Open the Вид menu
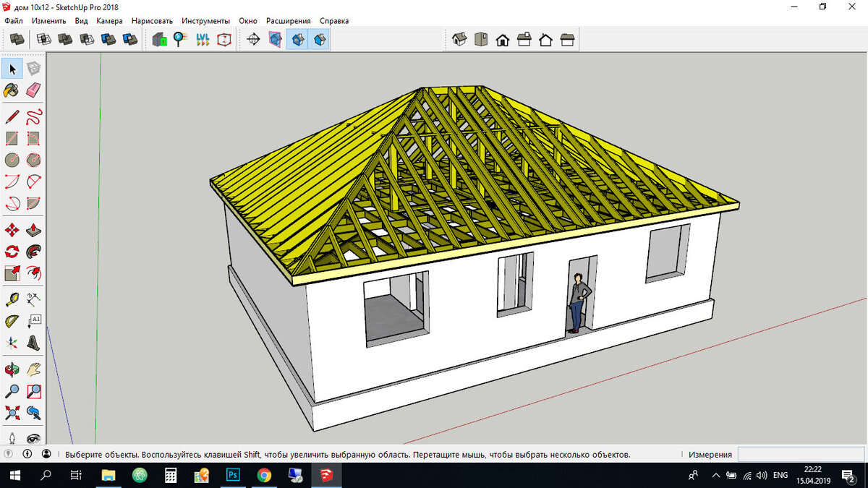 tap(82, 21)
